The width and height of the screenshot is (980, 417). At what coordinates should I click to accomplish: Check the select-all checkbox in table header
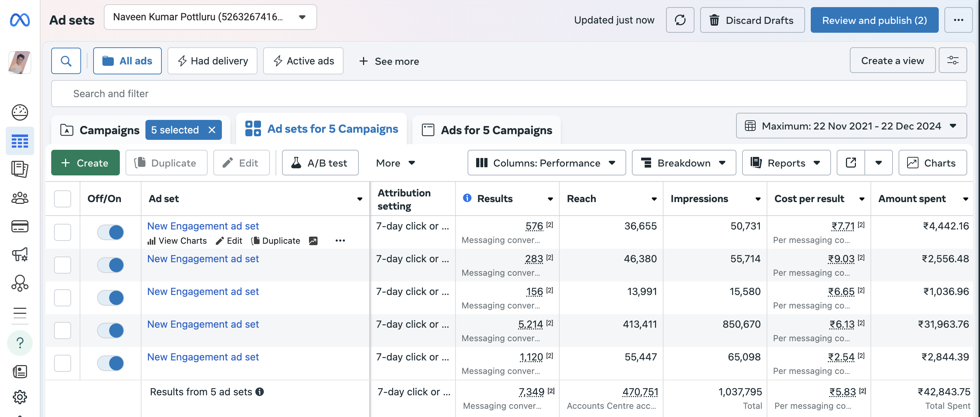click(62, 199)
